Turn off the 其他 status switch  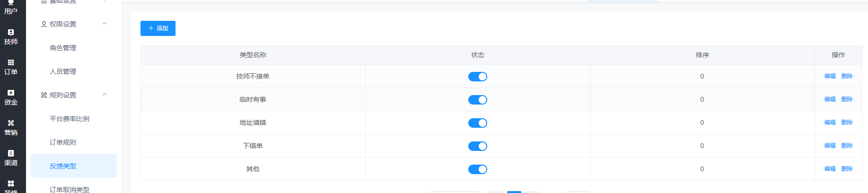478,169
